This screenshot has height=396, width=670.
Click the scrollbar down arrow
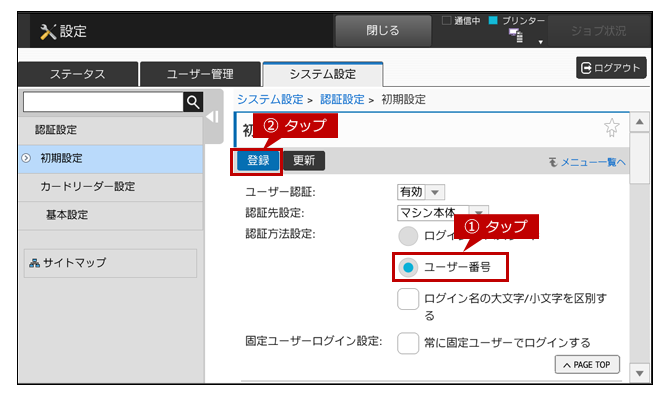point(639,373)
